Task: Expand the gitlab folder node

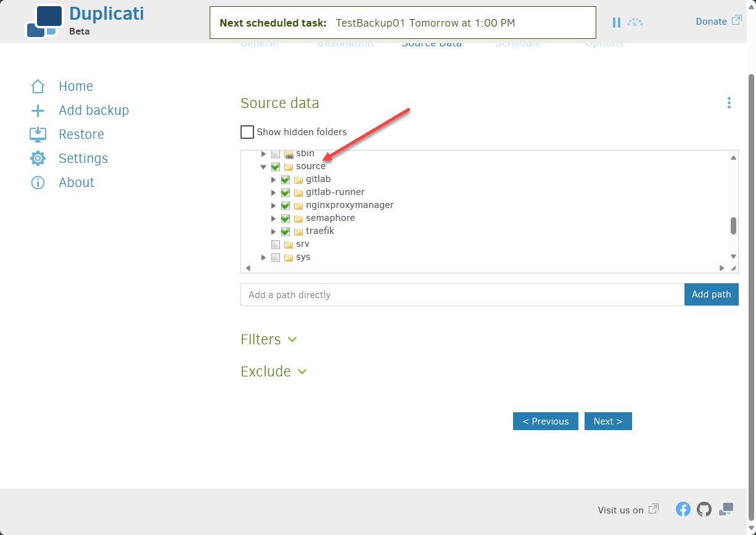Action: [x=274, y=180]
